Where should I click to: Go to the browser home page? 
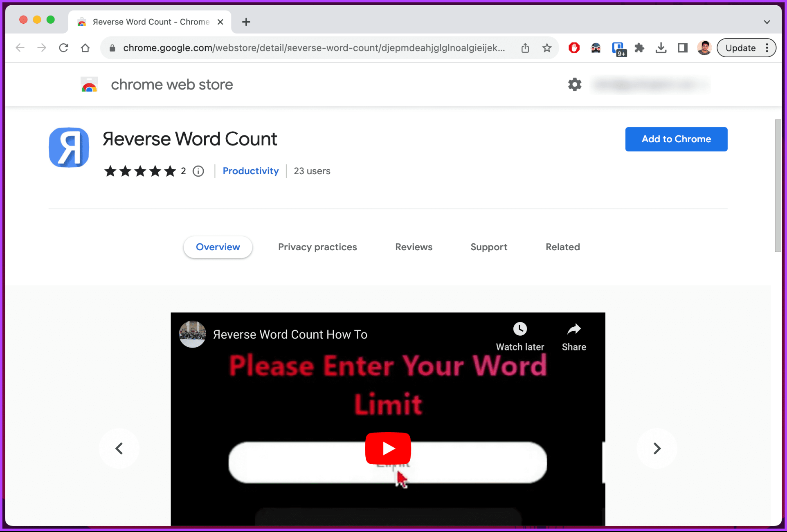(85, 48)
